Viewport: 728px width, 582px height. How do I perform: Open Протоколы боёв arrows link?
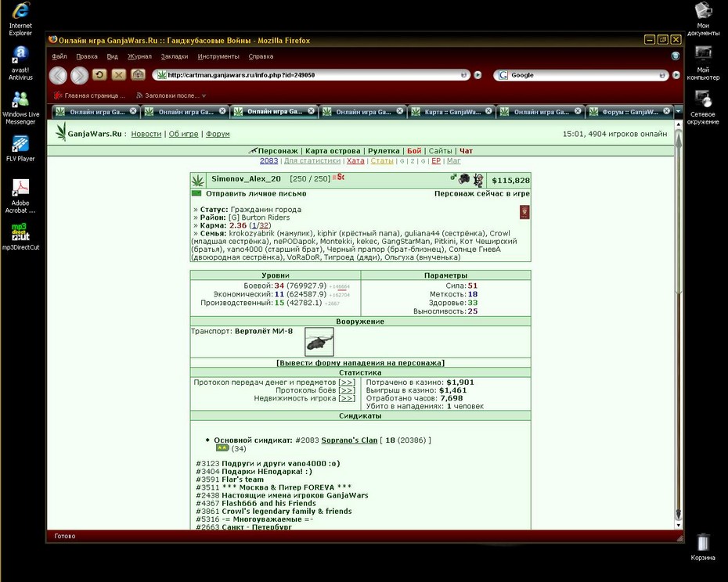pos(347,390)
